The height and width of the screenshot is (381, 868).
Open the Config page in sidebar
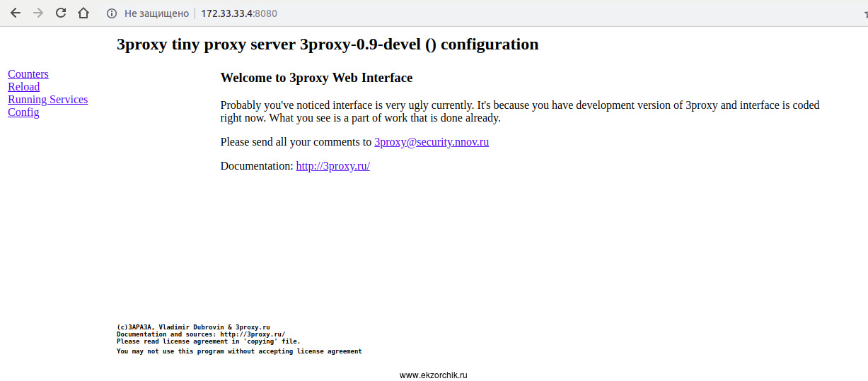click(x=23, y=112)
